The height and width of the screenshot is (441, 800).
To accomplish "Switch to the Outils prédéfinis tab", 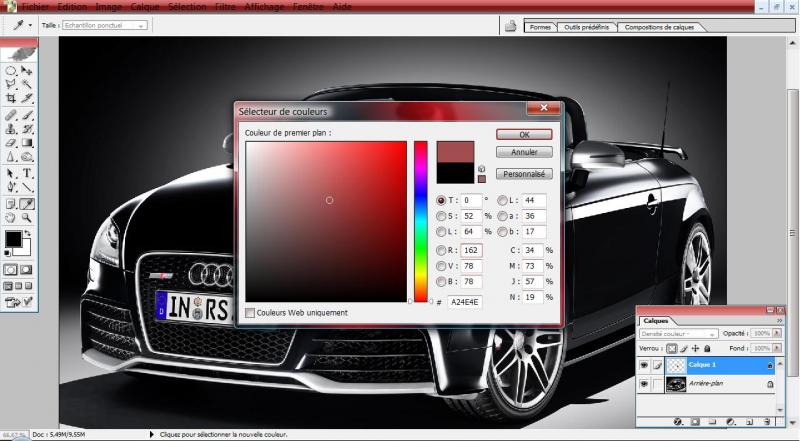I will click(x=587, y=27).
